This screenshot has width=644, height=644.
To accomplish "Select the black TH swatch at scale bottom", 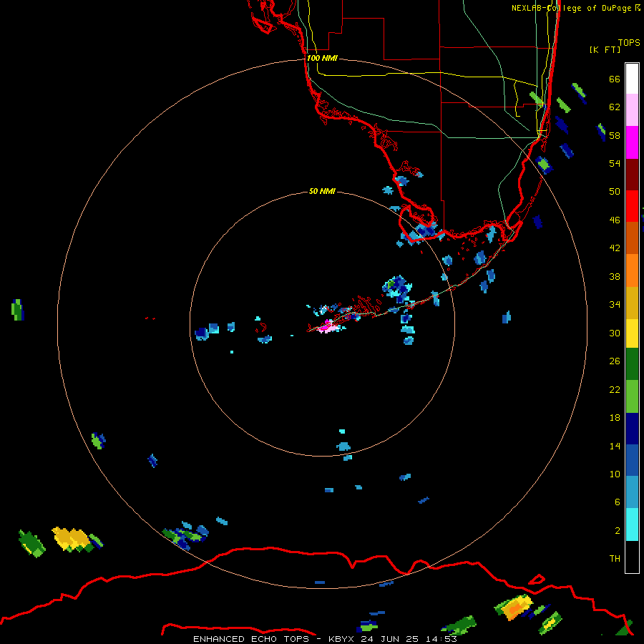I will point(632,557).
